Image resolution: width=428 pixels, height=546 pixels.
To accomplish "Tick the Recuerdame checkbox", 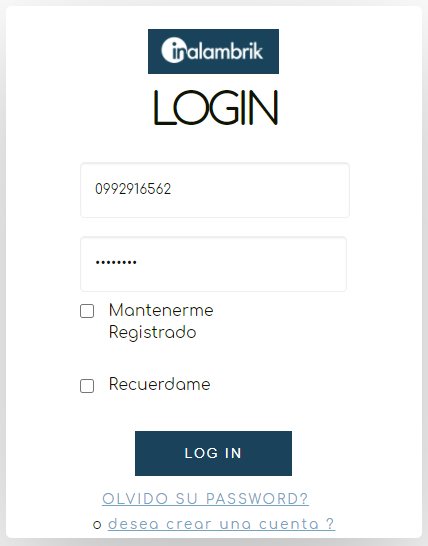I will click(x=87, y=386).
